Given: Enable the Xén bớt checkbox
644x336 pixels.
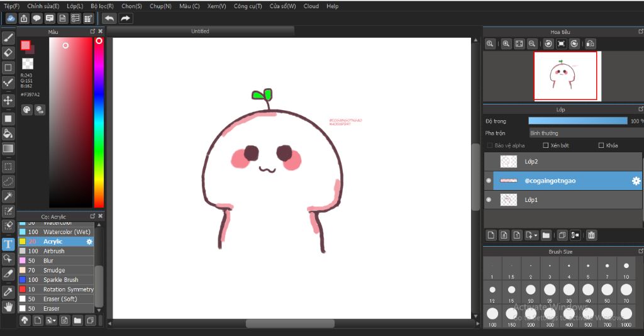Looking at the screenshot, I should pos(546,145).
